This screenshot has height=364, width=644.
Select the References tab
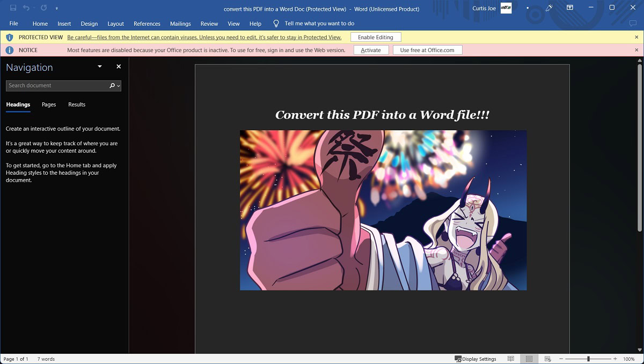pos(147,24)
